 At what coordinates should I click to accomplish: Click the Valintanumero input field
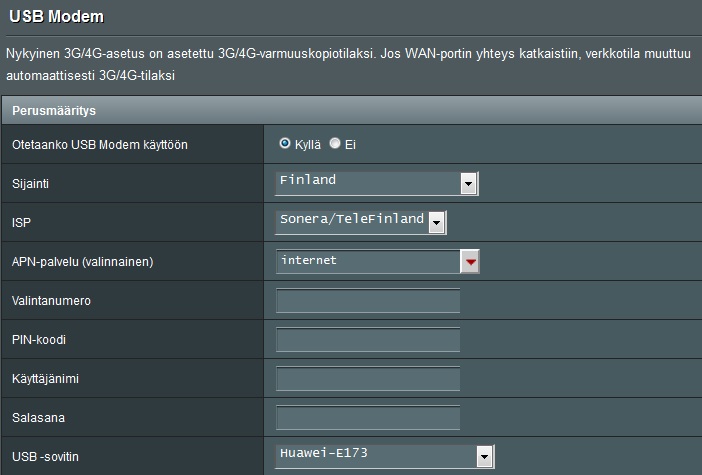(367, 301)
